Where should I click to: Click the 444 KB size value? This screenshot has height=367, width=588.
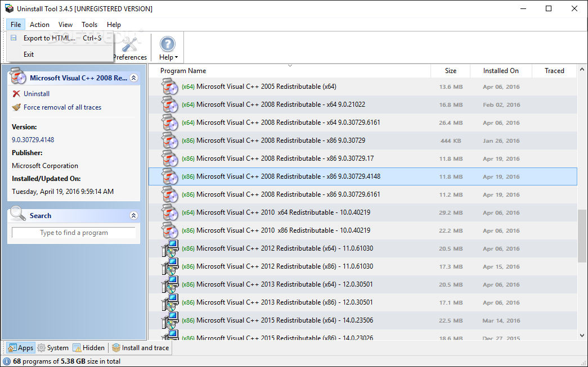click(451, 141)
